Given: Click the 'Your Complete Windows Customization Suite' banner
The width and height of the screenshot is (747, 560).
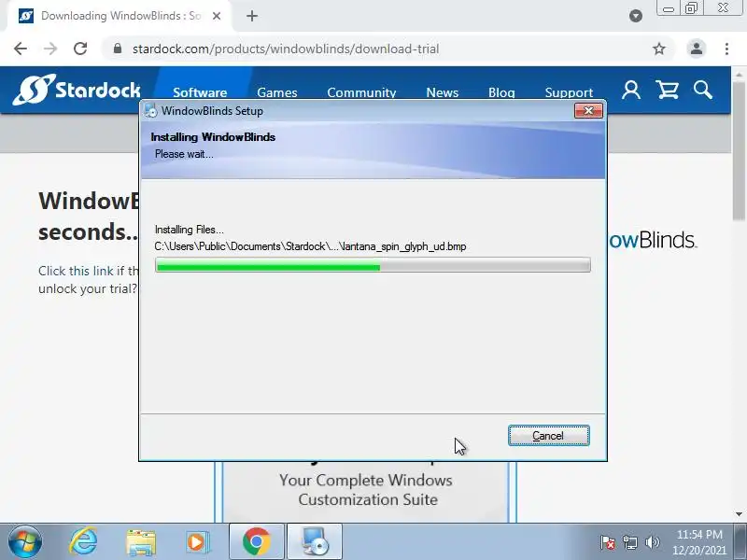Looking at the screenshot, I should 366,489.
